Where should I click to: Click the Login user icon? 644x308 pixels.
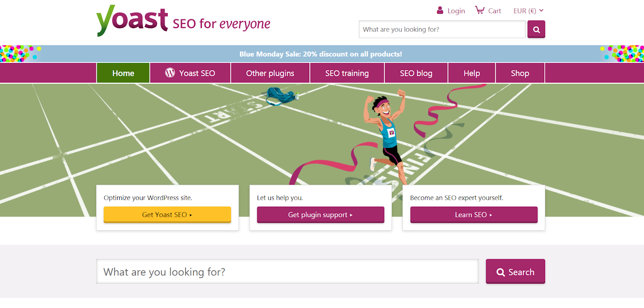440,10
